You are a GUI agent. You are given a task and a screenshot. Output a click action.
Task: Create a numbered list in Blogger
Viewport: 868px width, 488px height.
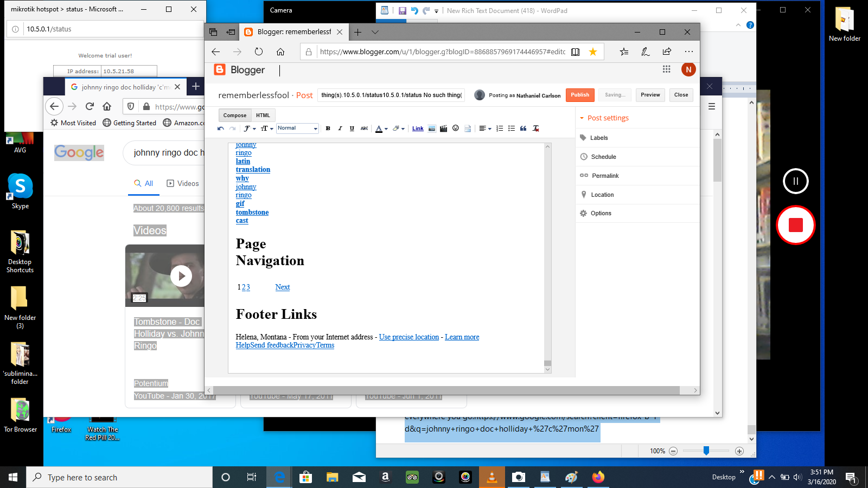[500, 129]
